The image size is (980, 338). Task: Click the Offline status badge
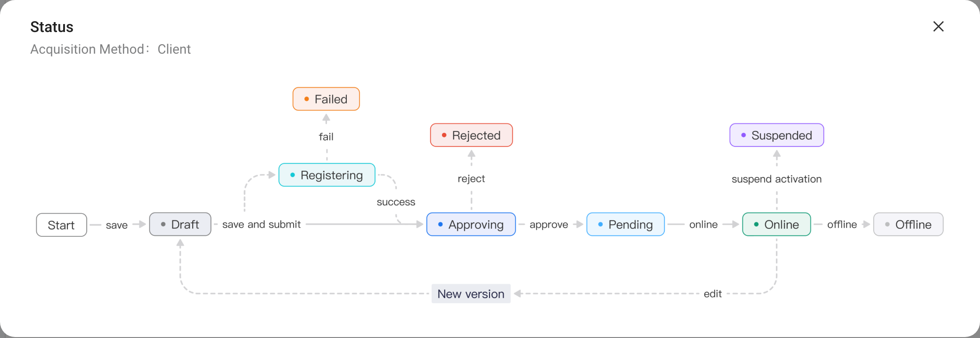coord(908,225)
